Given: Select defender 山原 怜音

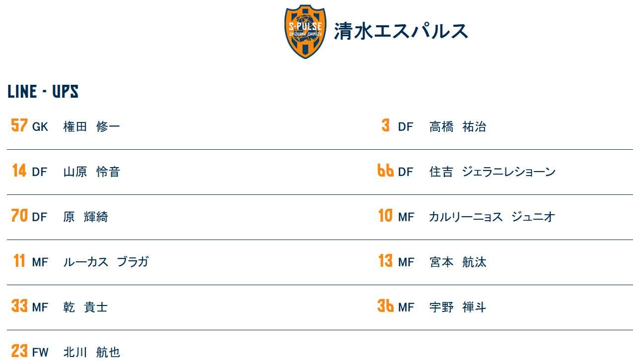Looking at the screenshot, I should point(91,172).
